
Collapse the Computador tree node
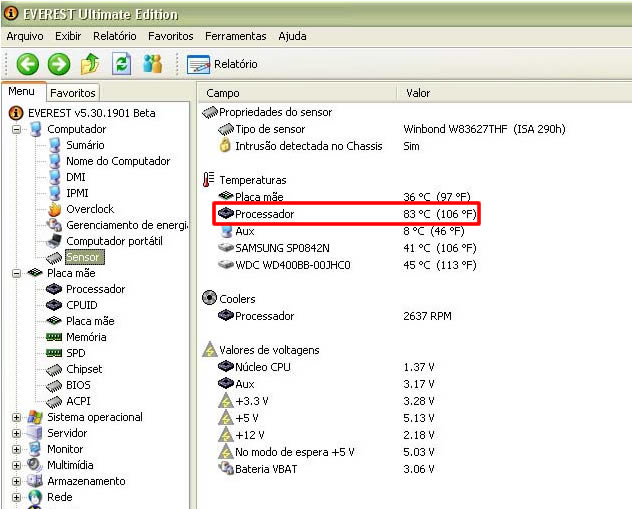coord(16,129)
